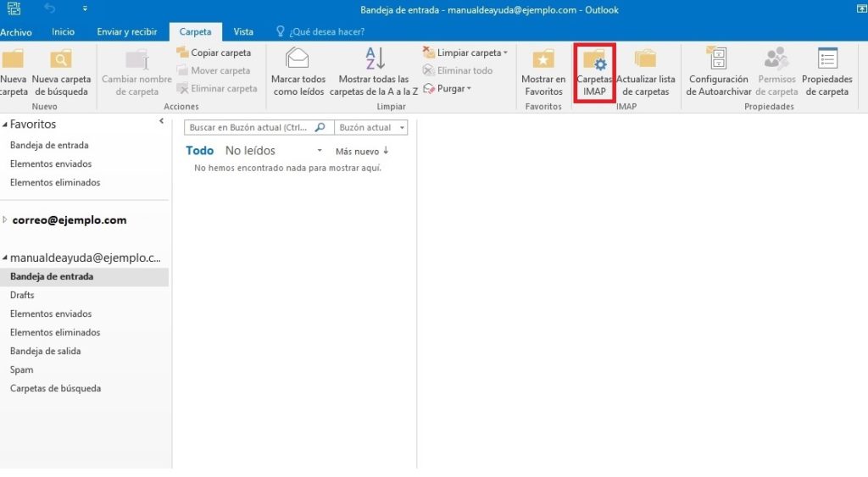
Task: Create a new folder with Nueva carpeta
Action: [x=14, y=73]
